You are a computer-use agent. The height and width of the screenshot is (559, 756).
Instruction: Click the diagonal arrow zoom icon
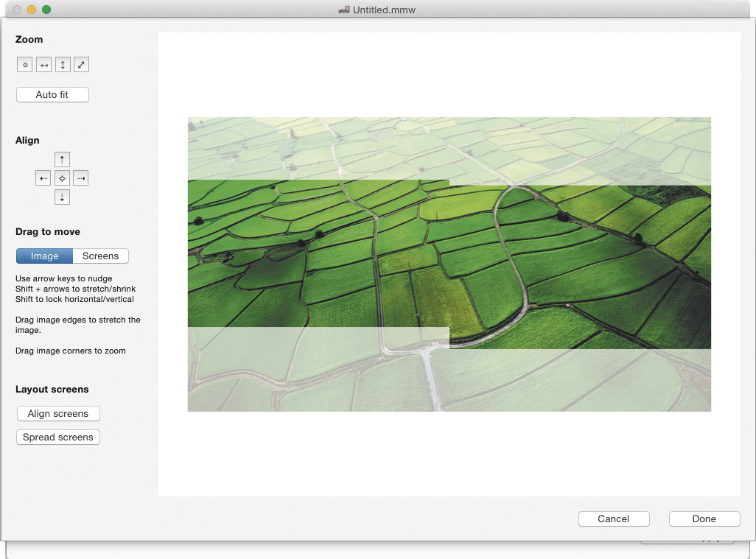(81, 65)
